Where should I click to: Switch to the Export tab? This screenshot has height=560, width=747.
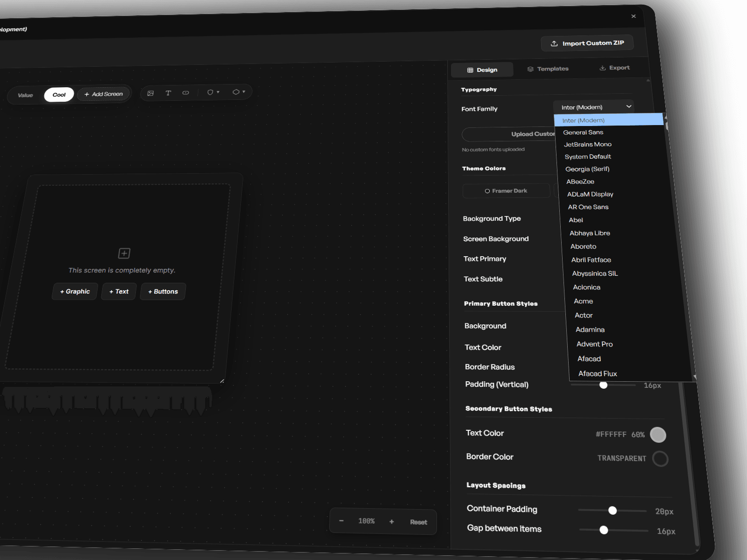614,68
